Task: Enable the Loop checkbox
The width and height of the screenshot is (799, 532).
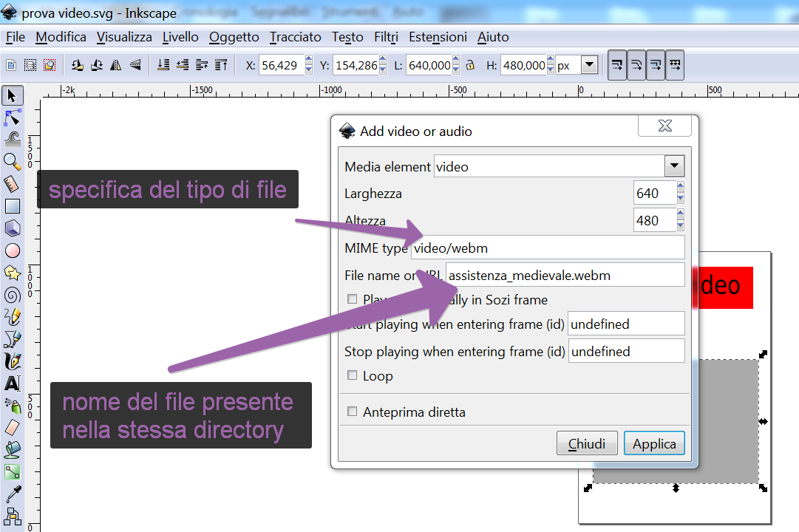Action: coord(352,375)
